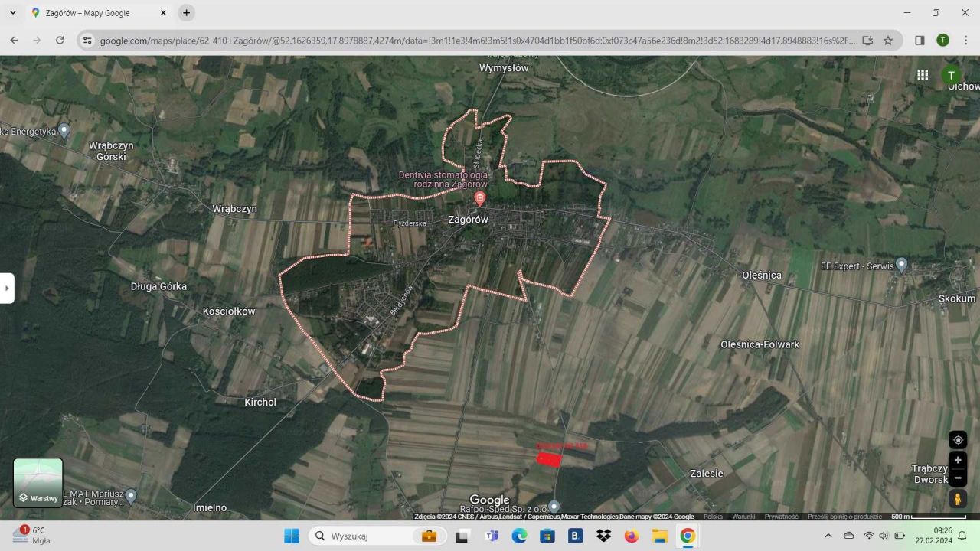Zoom in the map with plus

[958, 460]
